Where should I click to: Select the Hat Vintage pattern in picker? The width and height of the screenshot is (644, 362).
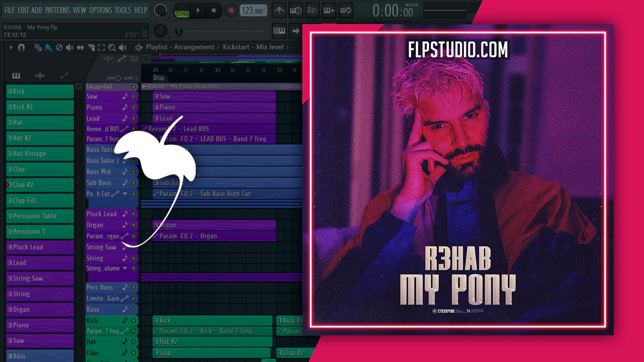tap(40, 154)
